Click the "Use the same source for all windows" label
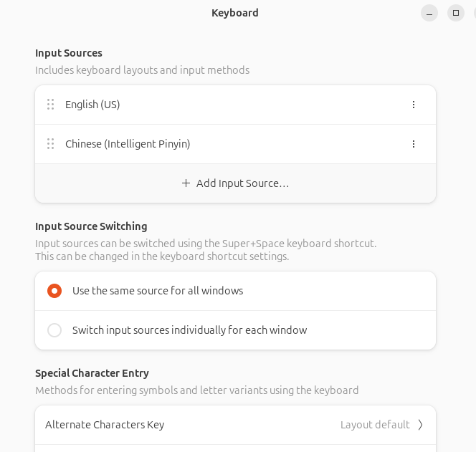Image resolution: width=476 pixels, height=452 pixels. [158, 291]
